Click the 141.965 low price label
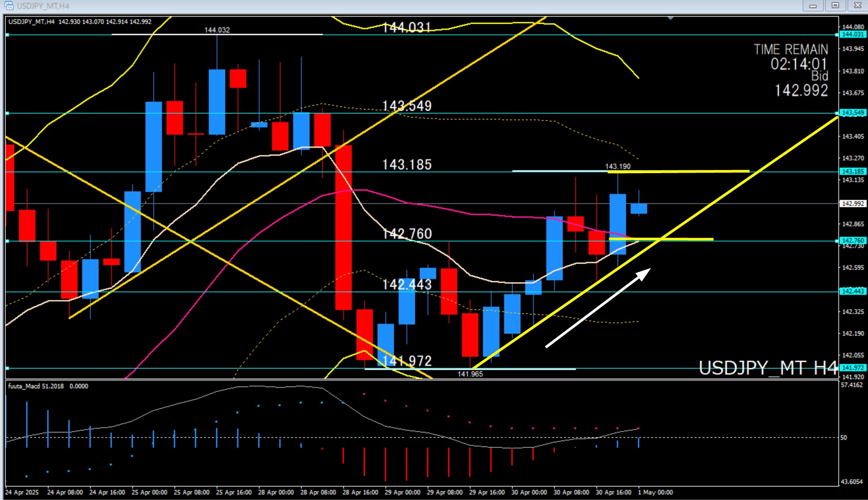Viewport: 868px width, 500px height. (x=470, y=374)
